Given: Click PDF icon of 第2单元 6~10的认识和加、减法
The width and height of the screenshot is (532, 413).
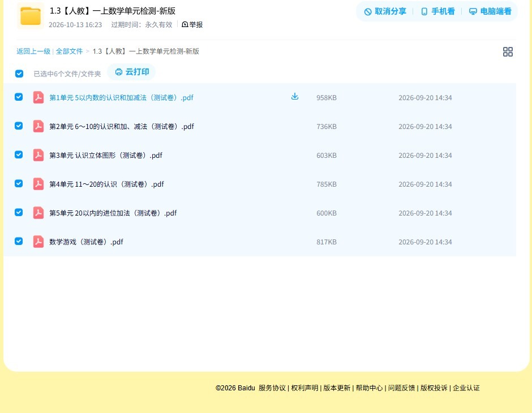Looking at the screenshot, I should (38, 126).
